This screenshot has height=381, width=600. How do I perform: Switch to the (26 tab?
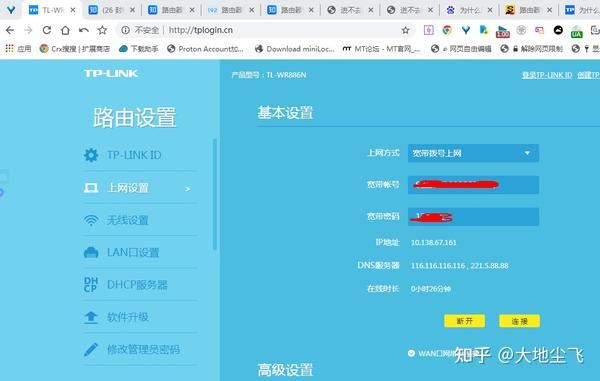111,10
